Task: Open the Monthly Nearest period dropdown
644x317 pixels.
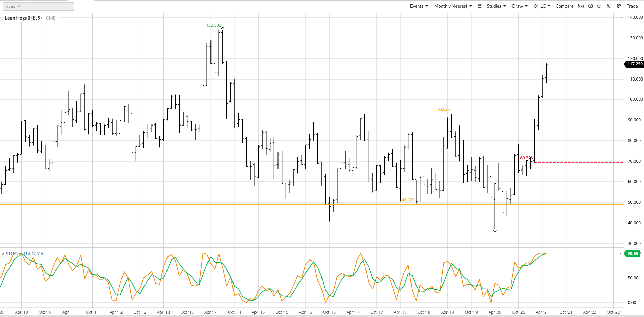Action: pos(453,6)
